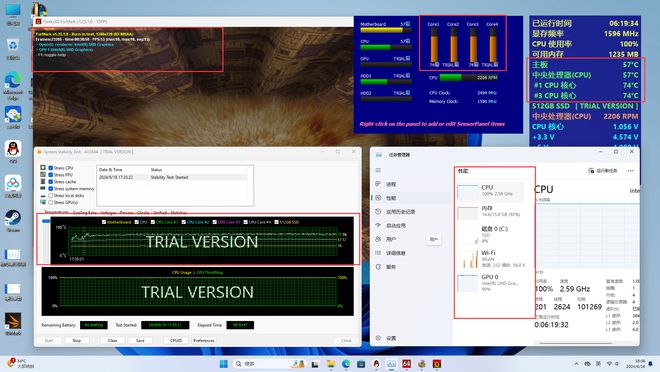Open the three-dot more options menu in Task Manager
Screen dimensions: 660x372
pos(631,170)
